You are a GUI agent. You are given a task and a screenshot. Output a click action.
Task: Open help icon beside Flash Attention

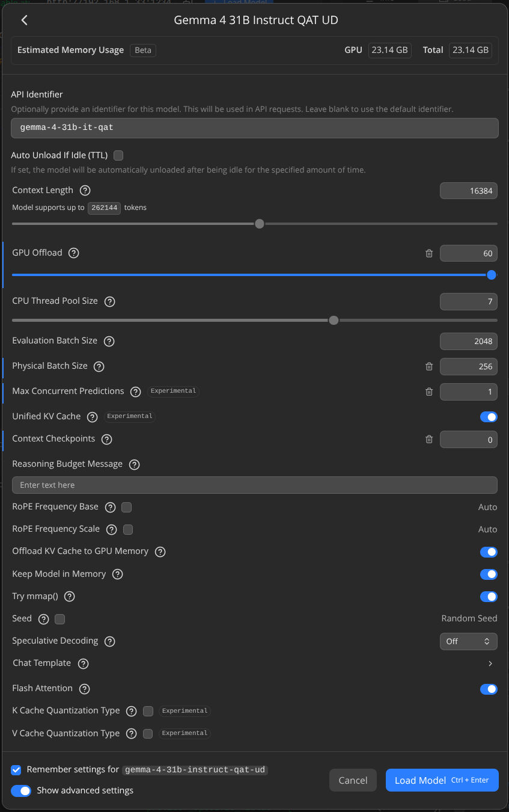click(x=85, y=689)
